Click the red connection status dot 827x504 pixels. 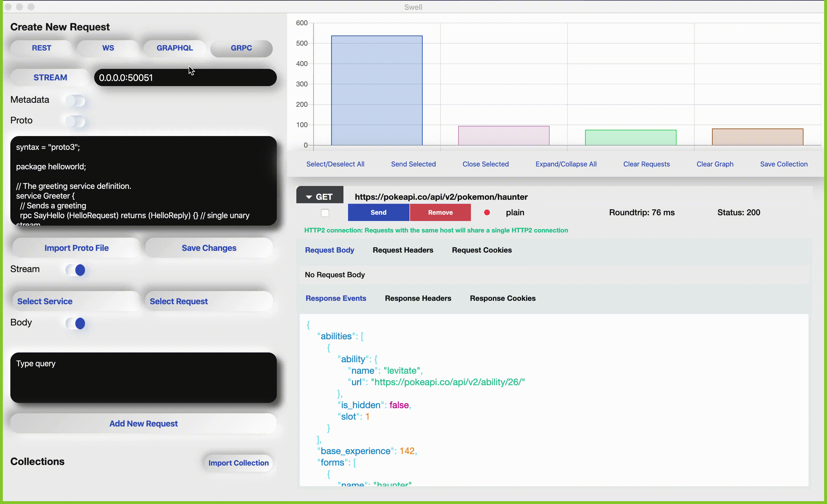[487, 212]
